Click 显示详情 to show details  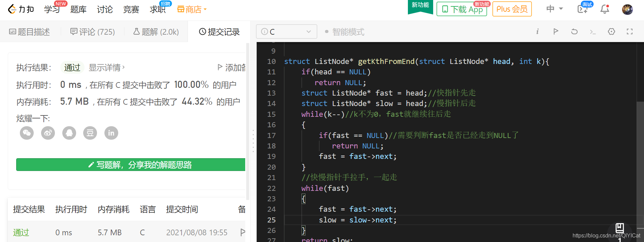click(x=107, y=68)
